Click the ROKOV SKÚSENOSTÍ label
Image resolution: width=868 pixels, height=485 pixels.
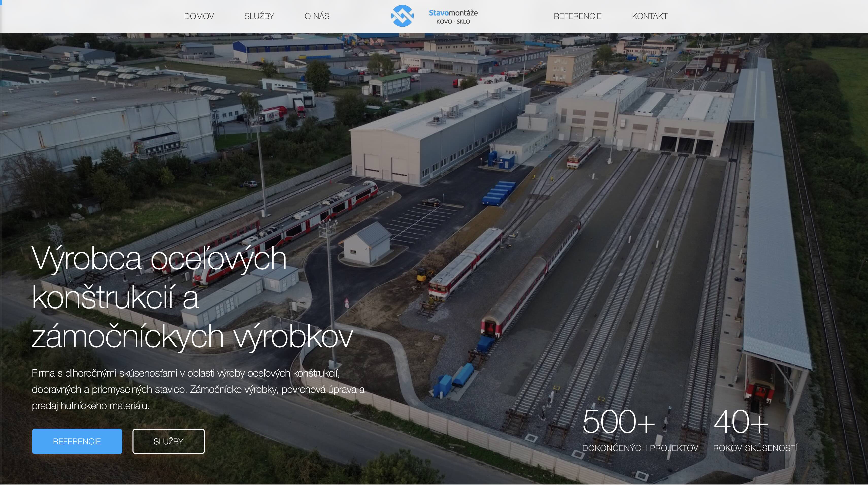click(x=755, y=448)
